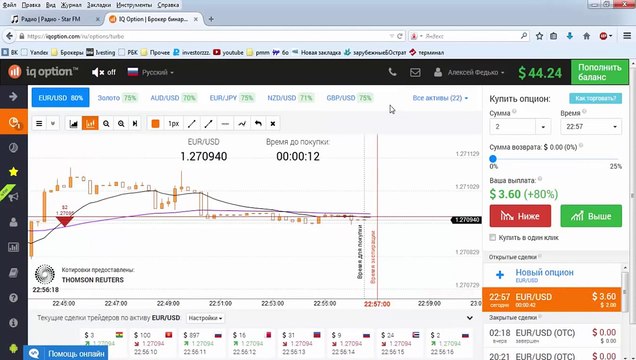Screen dimensions: 636x360
Task: Open the Сумма amount dropdown arrow
Action: pyautogui.click(x=543, y=127)
